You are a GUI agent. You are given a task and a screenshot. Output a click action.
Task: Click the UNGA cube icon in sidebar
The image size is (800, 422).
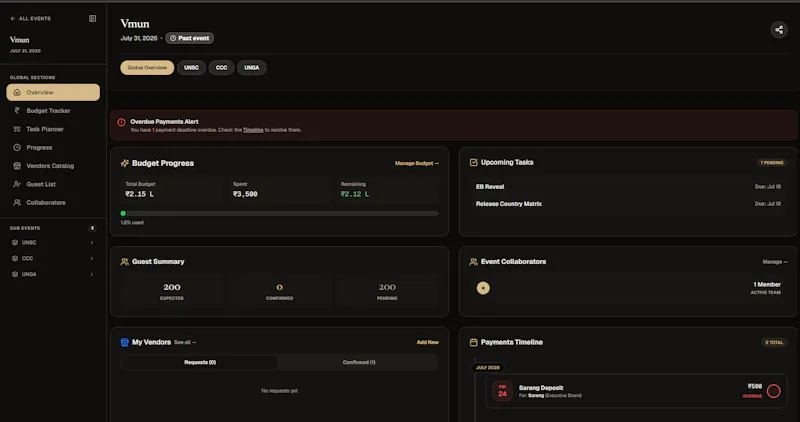click(x=15, y=274)
